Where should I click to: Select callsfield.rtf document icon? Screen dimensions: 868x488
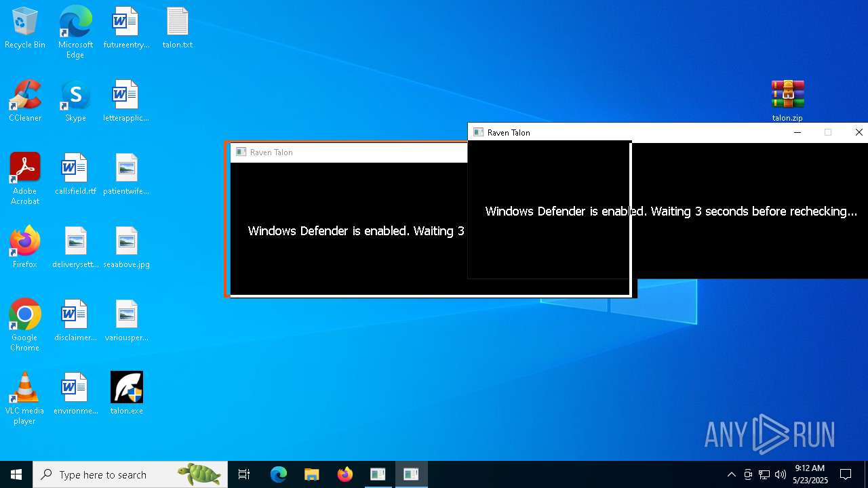coord(75,175)
